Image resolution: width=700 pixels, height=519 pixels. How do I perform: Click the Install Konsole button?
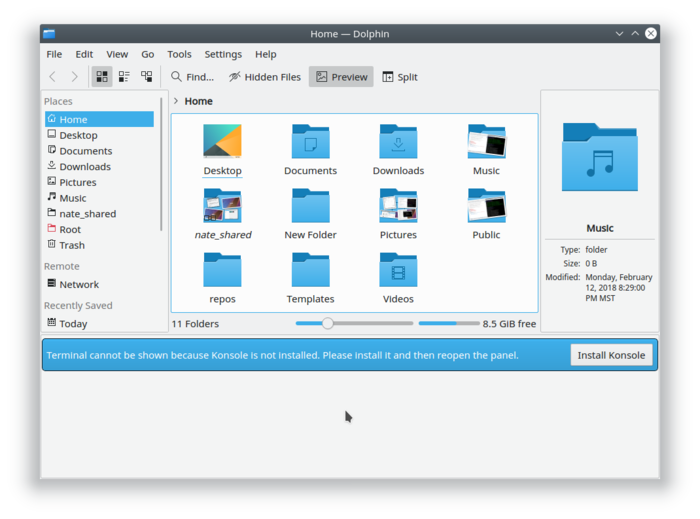point(611,355)
